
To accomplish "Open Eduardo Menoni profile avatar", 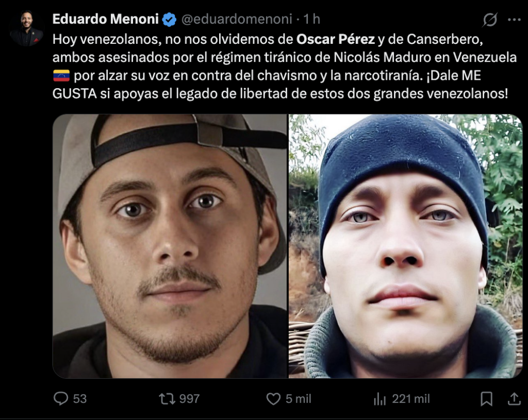I will click(27, 28).
